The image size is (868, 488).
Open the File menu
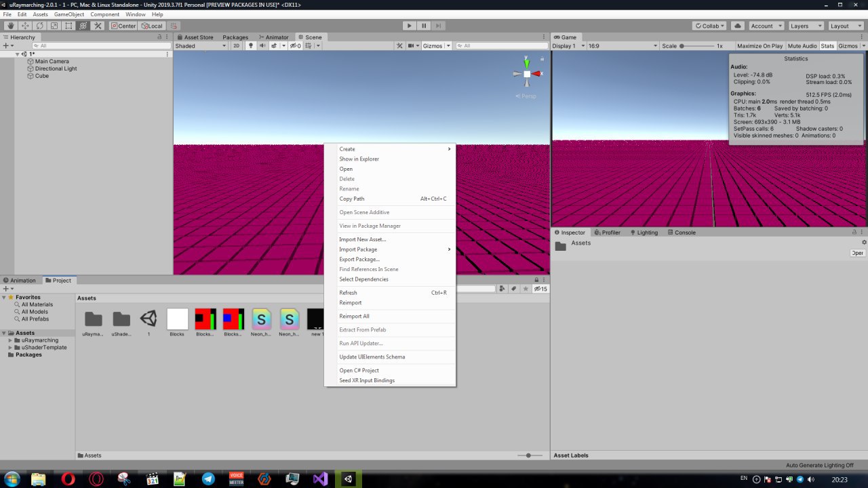click(x=7, y=14)
